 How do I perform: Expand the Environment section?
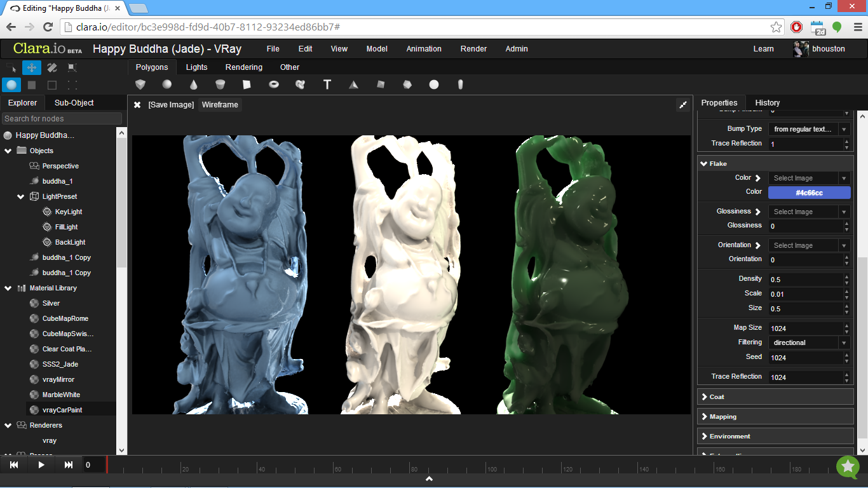tap(775, 437)
